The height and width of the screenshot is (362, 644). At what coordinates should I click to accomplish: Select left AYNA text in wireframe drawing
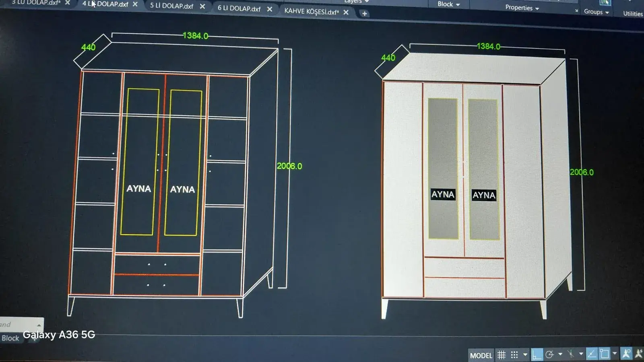click(x=138, y=188)
